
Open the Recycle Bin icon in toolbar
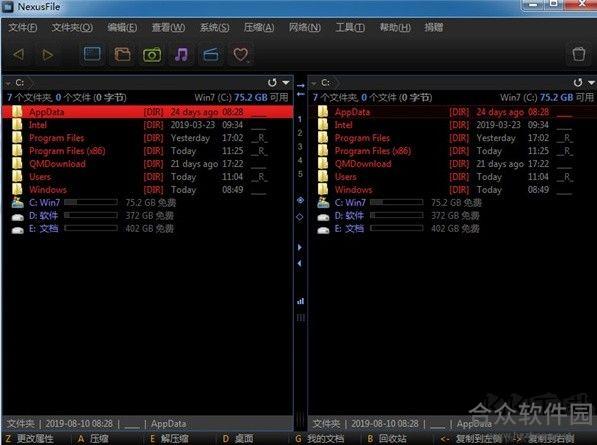(x=579, y=54)
